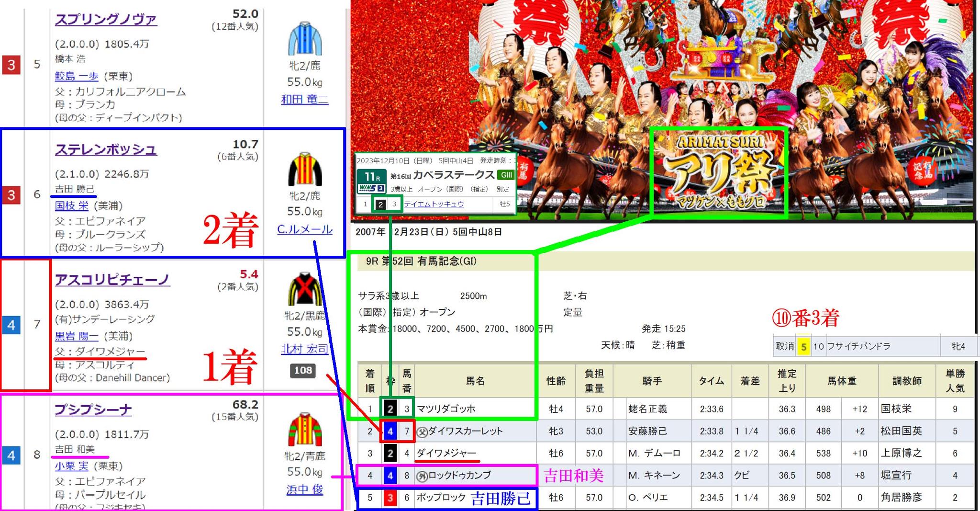Open the ステレンボッシュ horse link
Screen dimensions: 980x511
click(x=106, y=150)
